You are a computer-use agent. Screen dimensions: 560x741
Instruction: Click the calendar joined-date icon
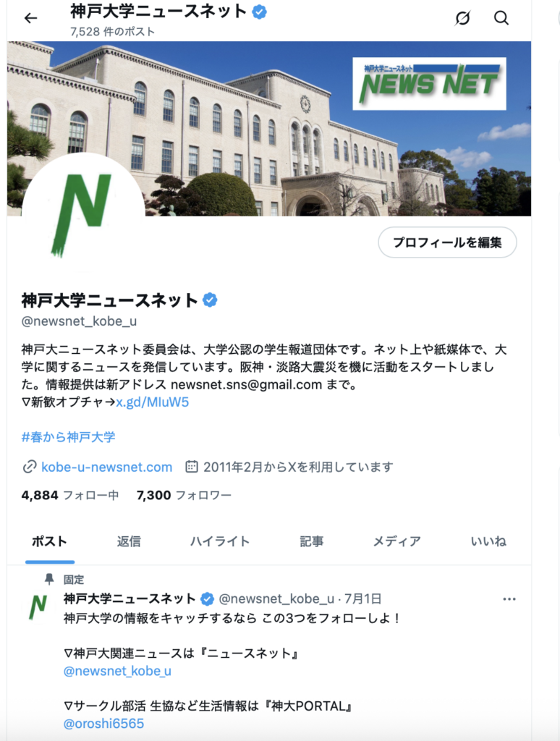point(192,467)
